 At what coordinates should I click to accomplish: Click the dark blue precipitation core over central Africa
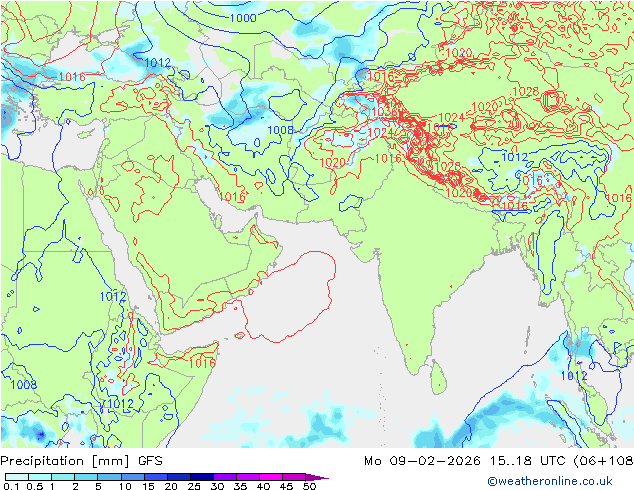pos(40,435)
